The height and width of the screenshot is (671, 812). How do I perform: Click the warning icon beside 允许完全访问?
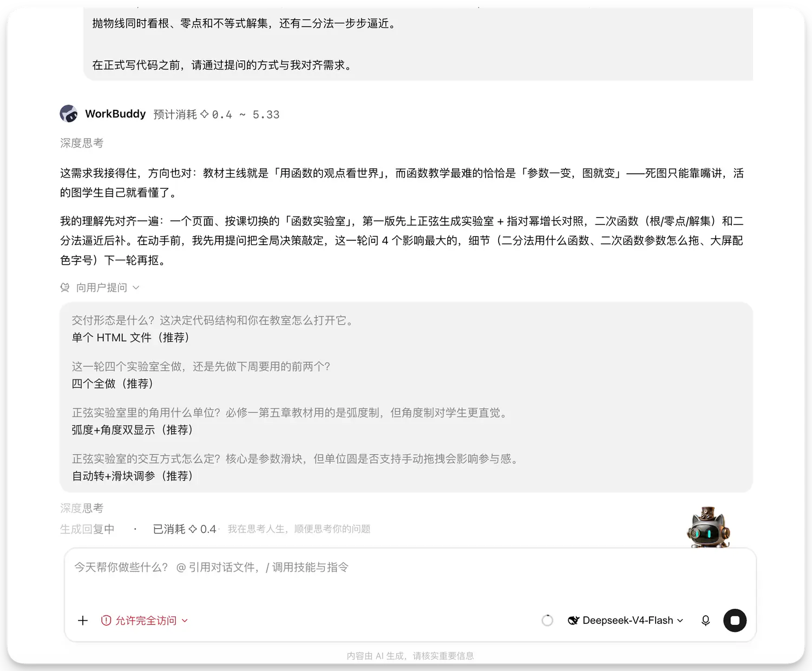pos(106,621)
